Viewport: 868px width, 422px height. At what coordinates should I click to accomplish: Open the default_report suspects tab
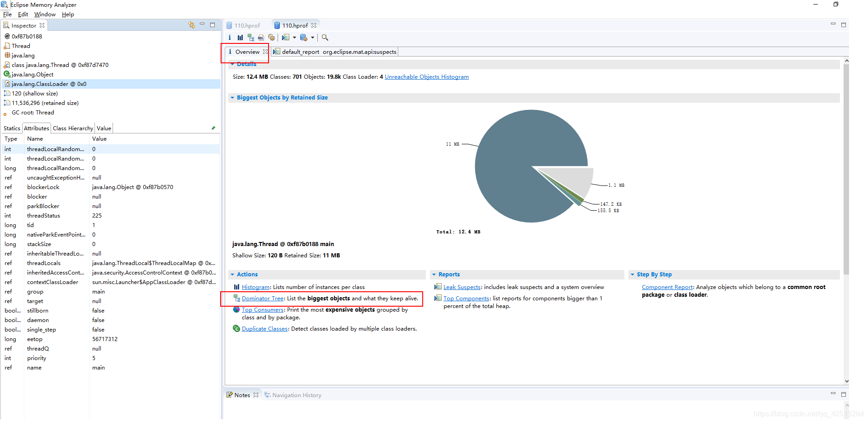pos(335,52)
